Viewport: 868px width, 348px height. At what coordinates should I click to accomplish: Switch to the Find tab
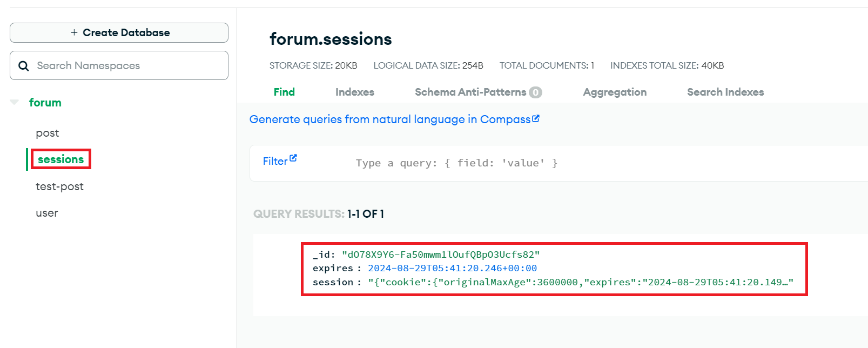284,92
